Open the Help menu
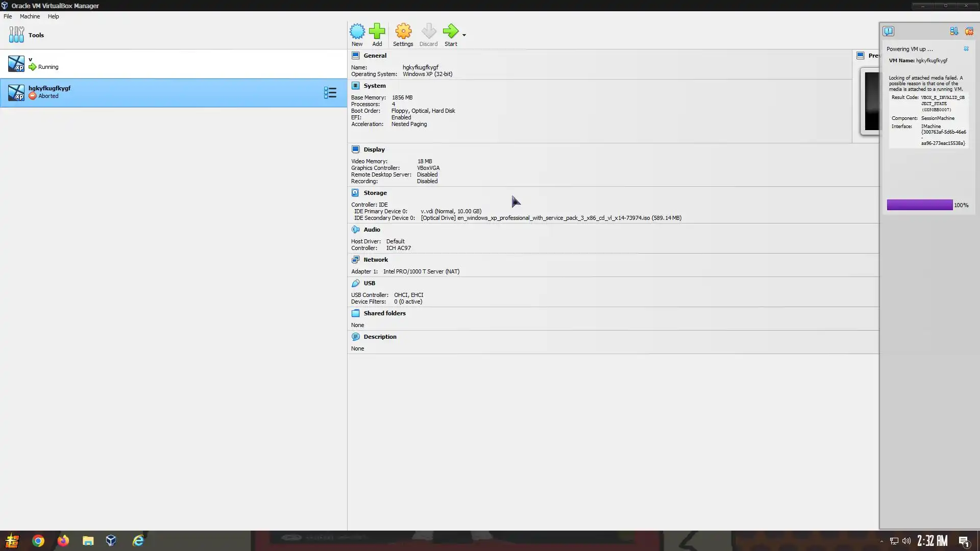This screenshot has height=551, width=980. pyautogui.click(x=53, y=16)
